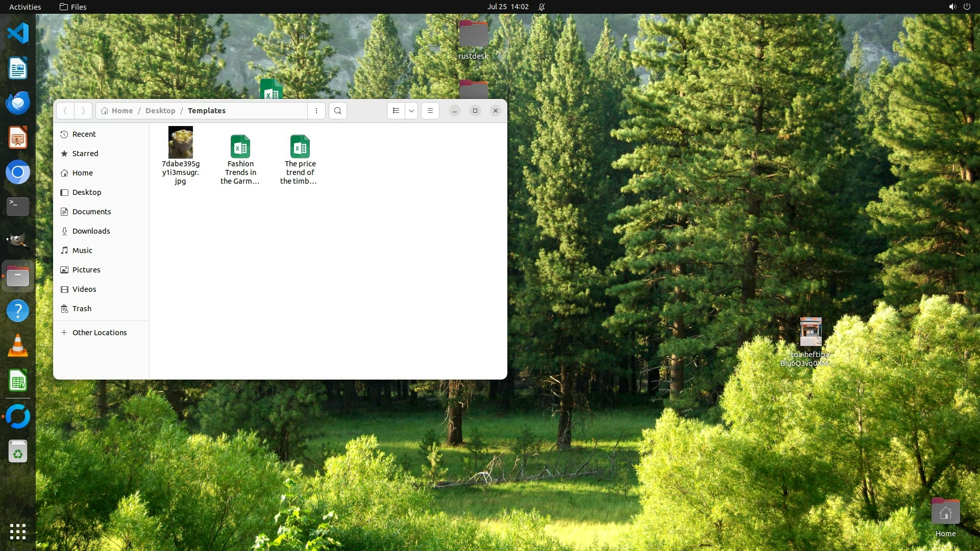The height and width of the screenshot is (551, 980).
Task: Go forward with the forward arrow
Action: [x=83, y=111]
